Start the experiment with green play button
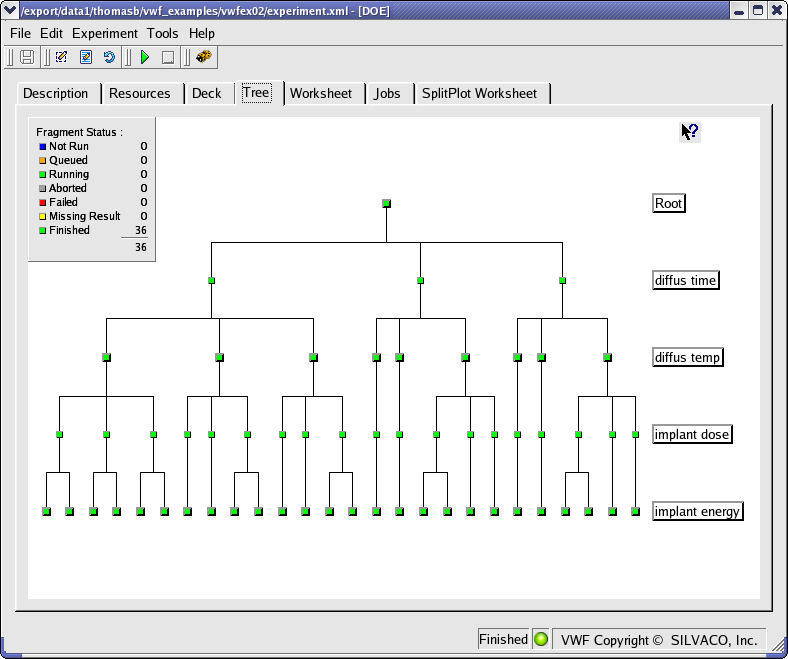This screenshot has width=788, height=659. click(145, 57)
